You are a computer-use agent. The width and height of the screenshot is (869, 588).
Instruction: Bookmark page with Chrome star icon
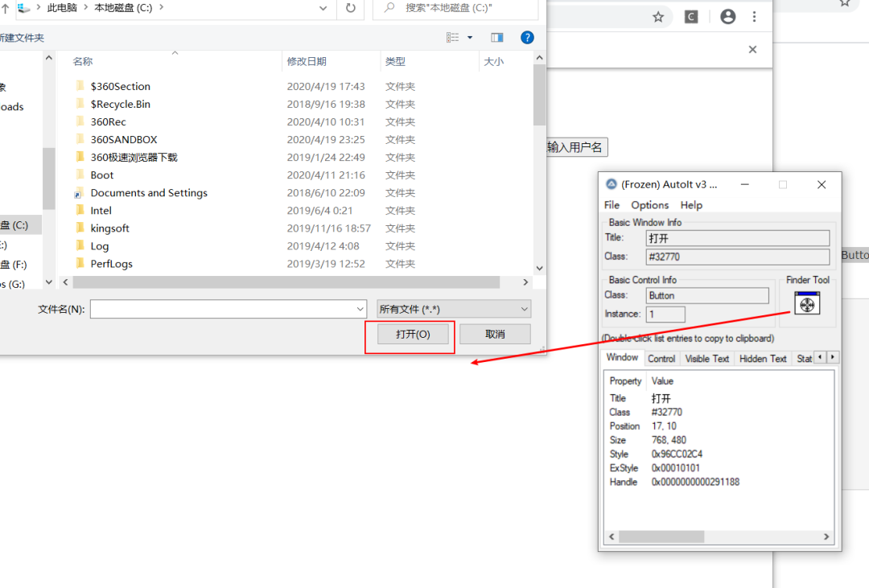pos(658,17)
